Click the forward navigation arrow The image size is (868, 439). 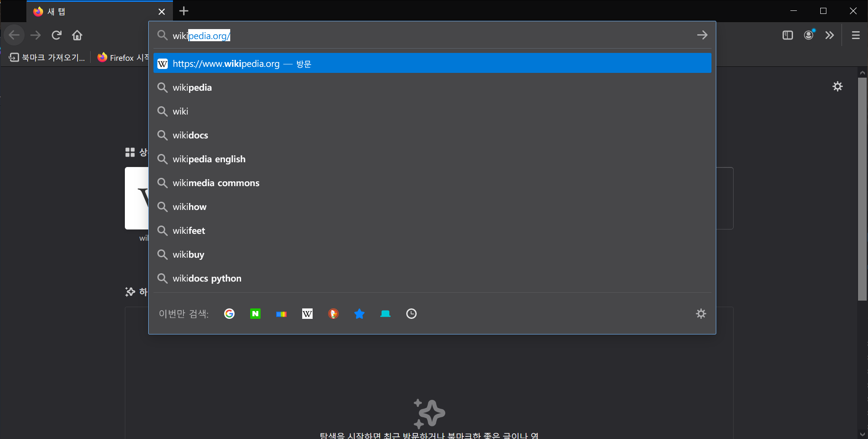click(36, 35)
